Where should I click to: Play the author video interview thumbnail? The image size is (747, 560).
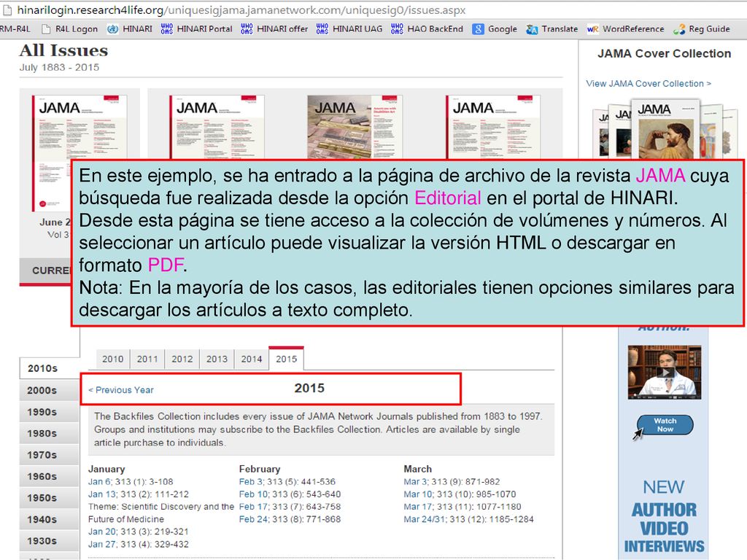pos(664,373)
